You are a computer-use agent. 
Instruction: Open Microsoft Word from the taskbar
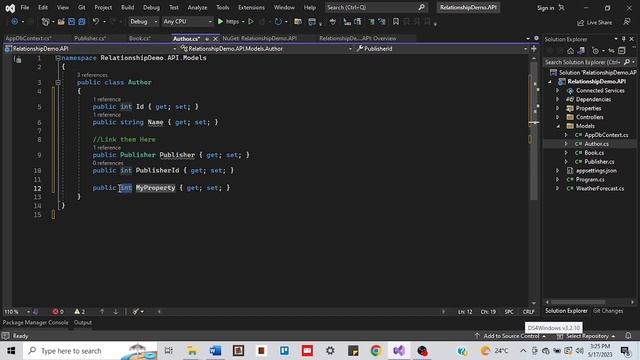pyautogui.click(x=215, y=351)
